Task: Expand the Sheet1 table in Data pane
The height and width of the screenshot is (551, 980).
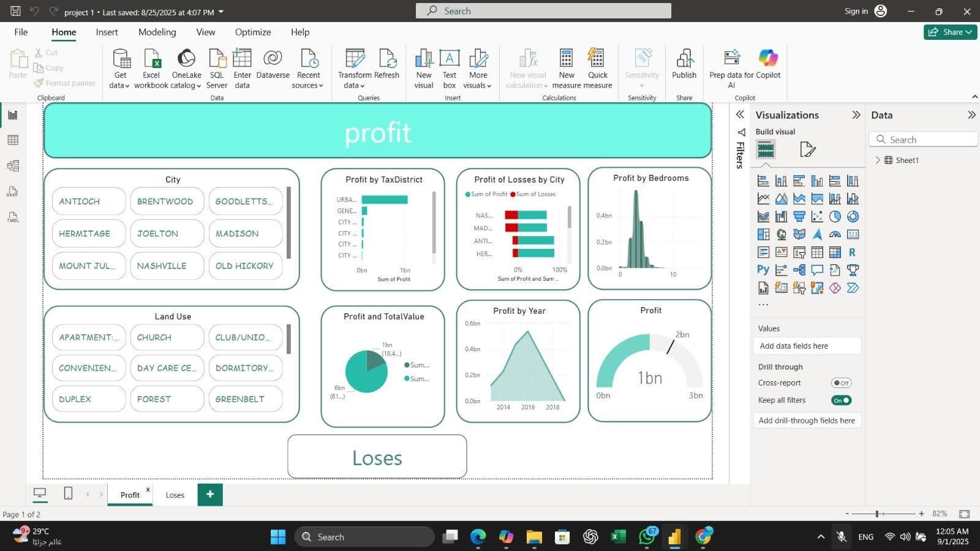Action: click(x=878, y=160)
